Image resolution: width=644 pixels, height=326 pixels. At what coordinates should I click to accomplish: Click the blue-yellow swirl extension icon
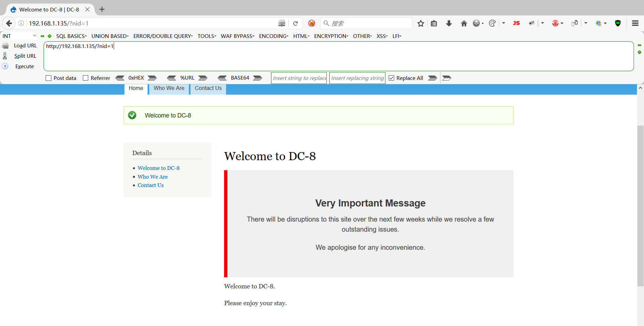click(x=598, y=23)
